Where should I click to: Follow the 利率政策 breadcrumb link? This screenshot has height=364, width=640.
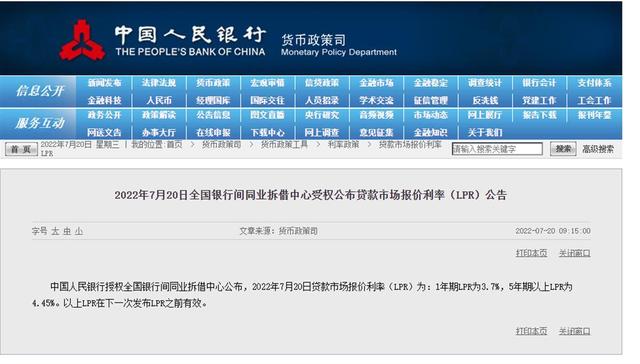(343, 145)
